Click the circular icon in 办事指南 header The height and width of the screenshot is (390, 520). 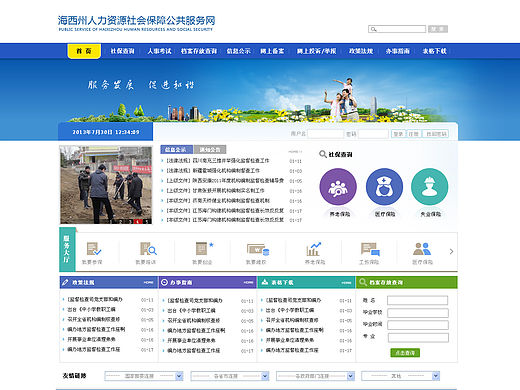point(164,282)
